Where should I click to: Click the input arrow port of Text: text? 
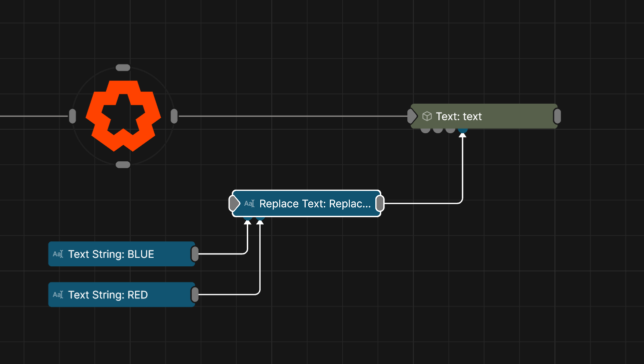coord(411,117)
